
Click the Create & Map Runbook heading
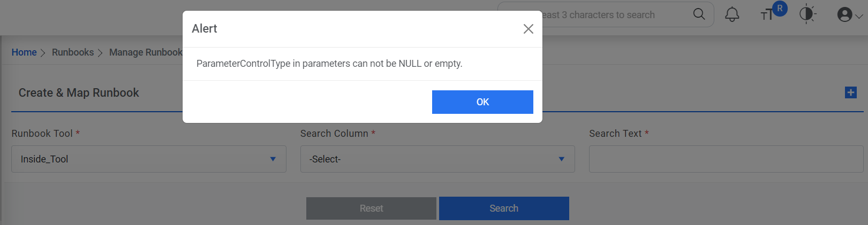(79, 93)
